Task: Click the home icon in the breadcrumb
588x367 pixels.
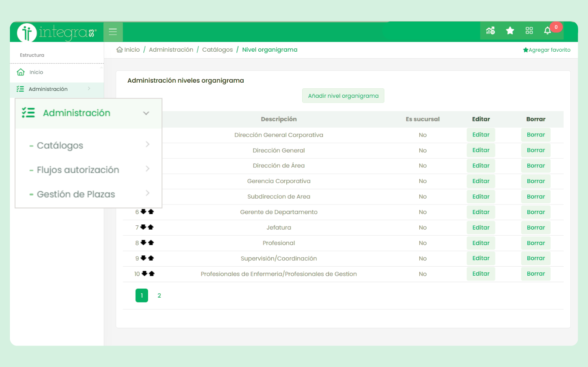Action: click(120, 50)
